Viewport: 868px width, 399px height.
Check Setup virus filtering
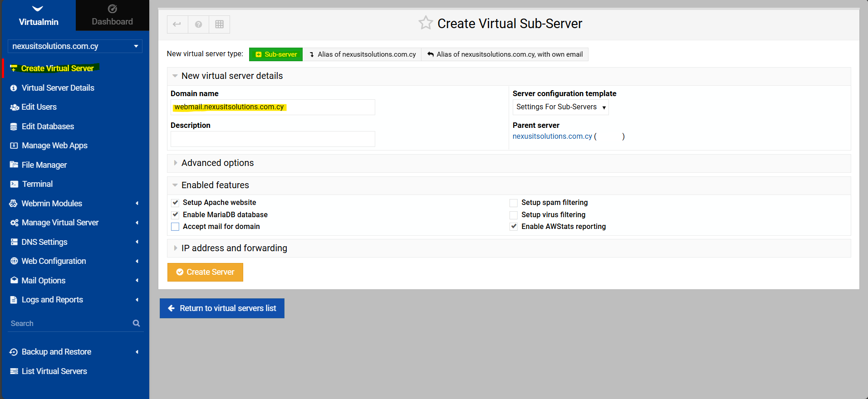(514, 215)
